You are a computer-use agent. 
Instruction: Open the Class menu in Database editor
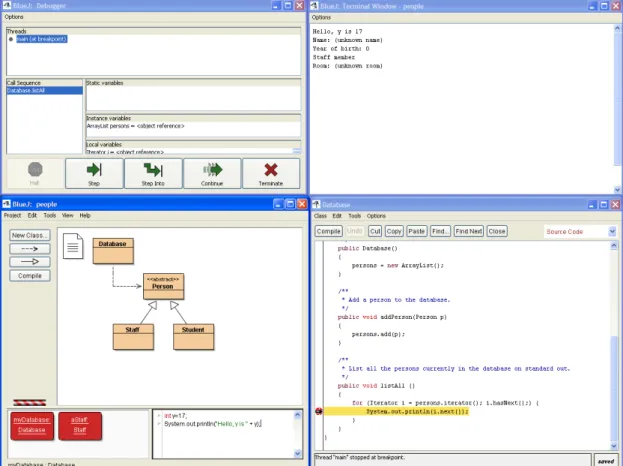[320, 216]
